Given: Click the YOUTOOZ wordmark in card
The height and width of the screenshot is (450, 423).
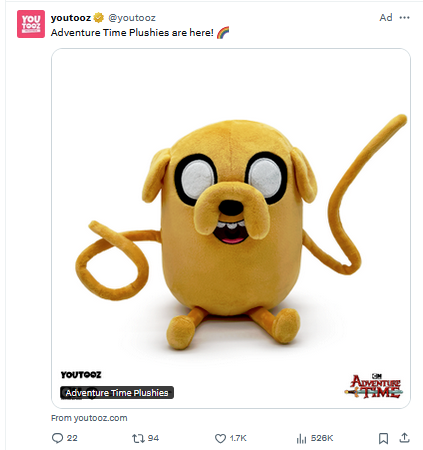Looking at the screenshot, I should click(x=81, y=375).
